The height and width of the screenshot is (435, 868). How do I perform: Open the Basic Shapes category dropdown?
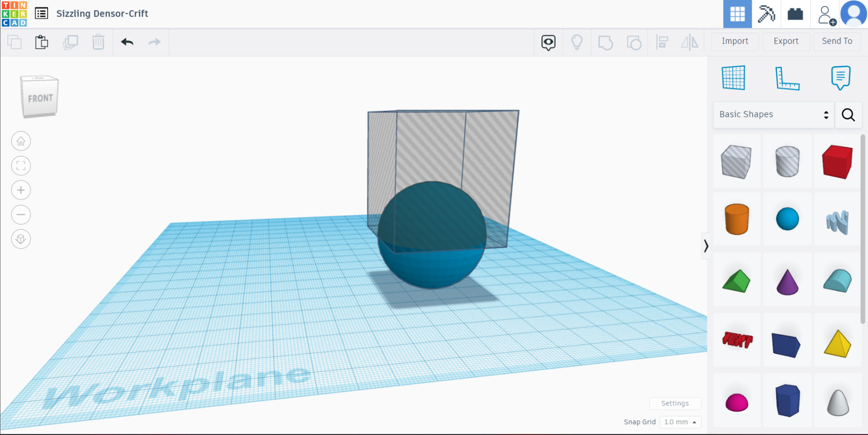pyautogui.click(x=773, y=114)
